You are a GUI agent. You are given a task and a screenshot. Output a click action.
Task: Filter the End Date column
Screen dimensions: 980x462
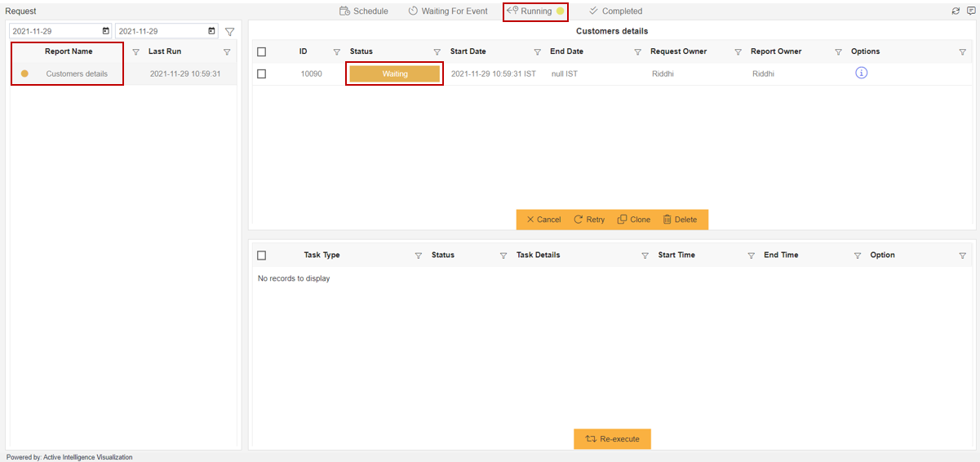click(x=637, y=52)
